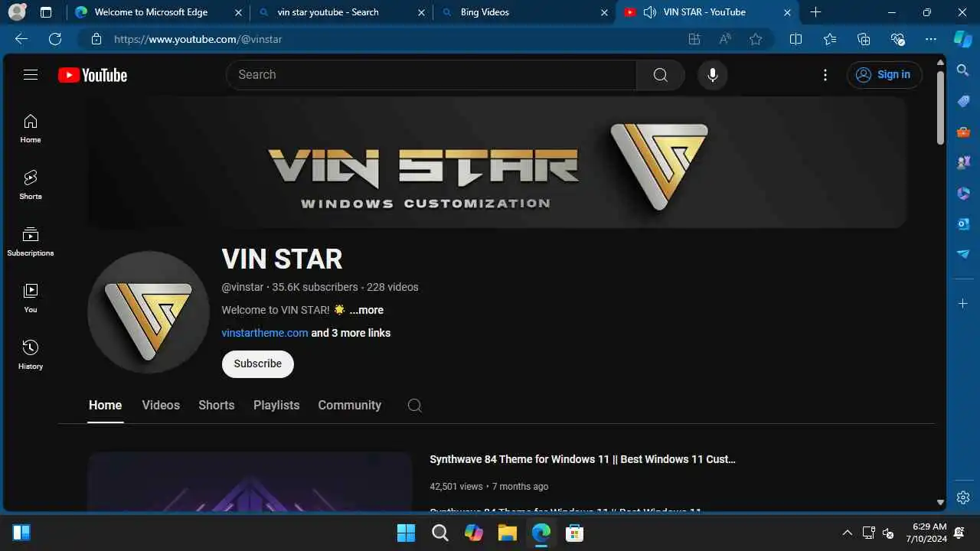
Task: Open the channel Shorts tab
Action: (x=217, y=406)
